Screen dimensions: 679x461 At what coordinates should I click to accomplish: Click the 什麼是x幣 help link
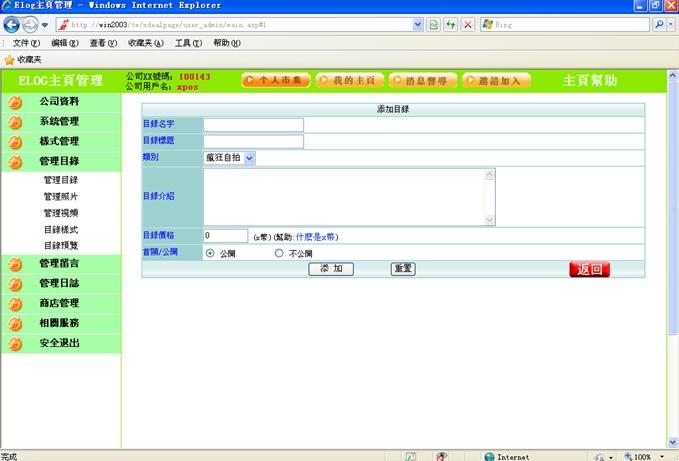[316, 237]
